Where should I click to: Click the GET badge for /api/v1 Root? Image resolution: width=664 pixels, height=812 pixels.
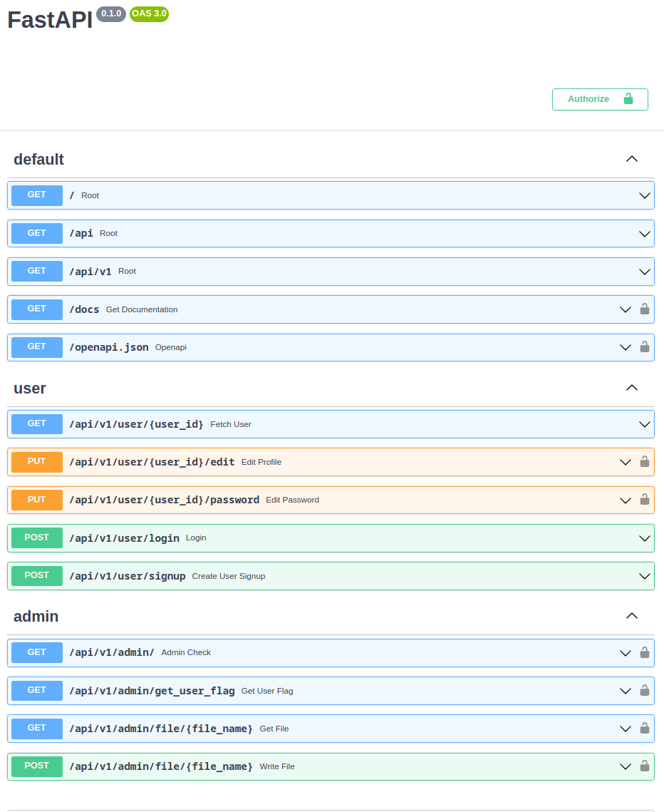(37, 272)
